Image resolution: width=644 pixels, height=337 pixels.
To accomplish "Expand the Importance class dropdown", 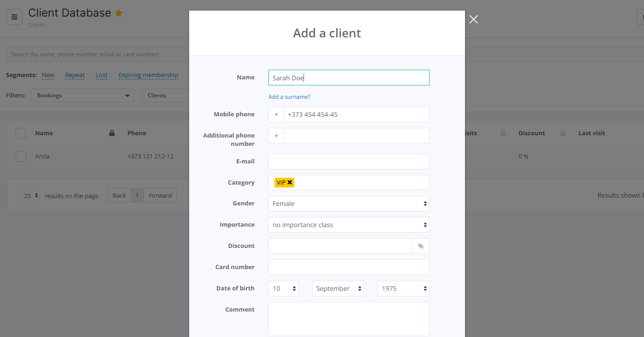I will pyautogui.click(x=348, y=225).
